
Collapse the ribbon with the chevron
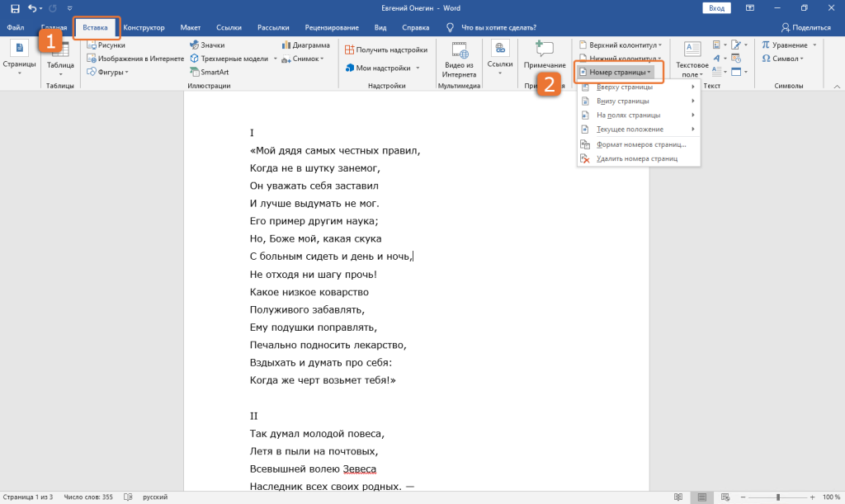pos(837,86)
